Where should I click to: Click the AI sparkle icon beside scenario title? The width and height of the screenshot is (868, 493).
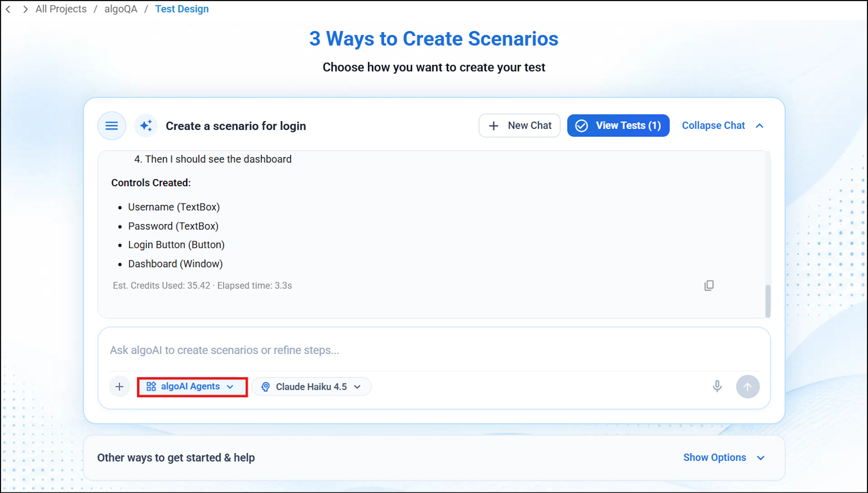146,126
